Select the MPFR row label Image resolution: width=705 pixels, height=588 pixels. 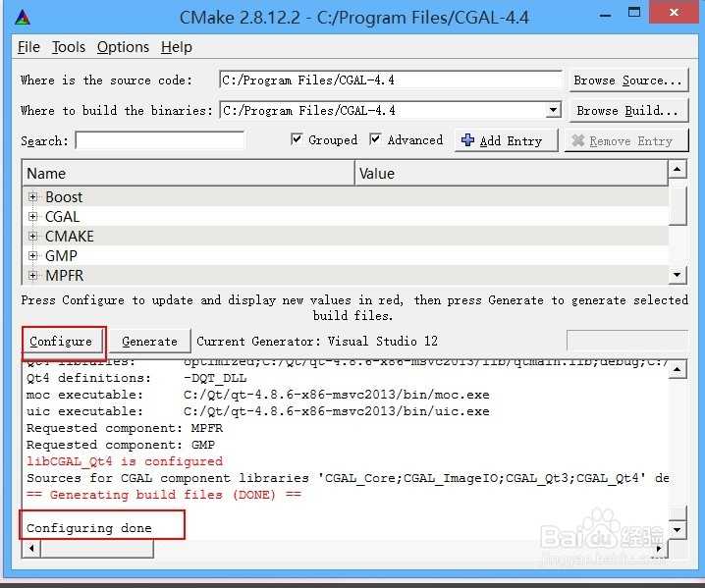64,275
